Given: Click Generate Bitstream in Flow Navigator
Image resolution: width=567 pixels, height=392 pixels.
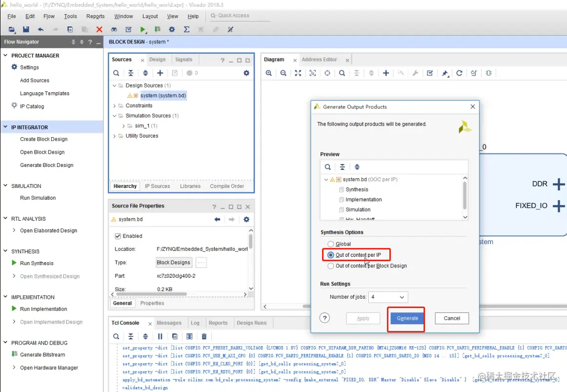Looking at the screenshot, I should (42, 355).
